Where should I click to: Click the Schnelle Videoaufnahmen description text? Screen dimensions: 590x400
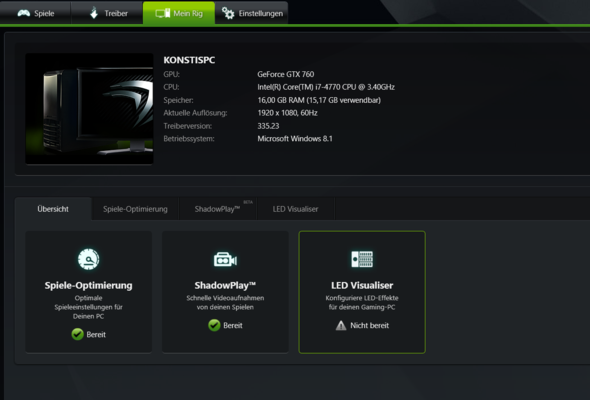[225, 303]
